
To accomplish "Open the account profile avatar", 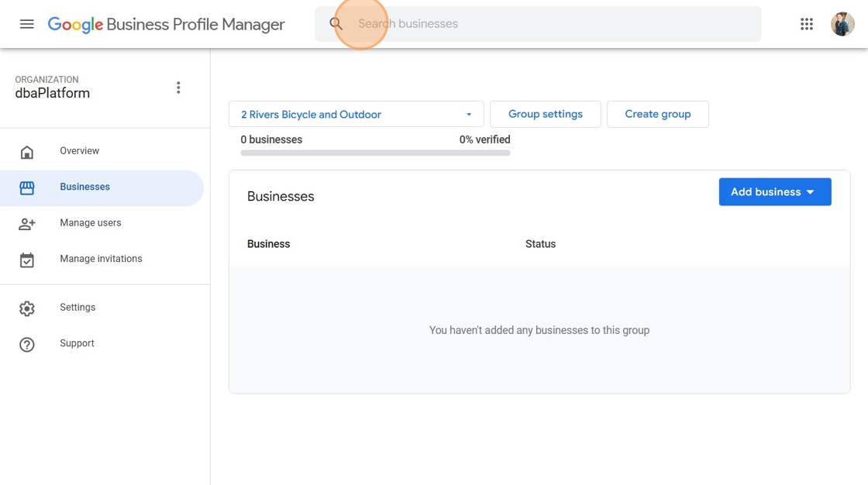I will coord(842,24).
